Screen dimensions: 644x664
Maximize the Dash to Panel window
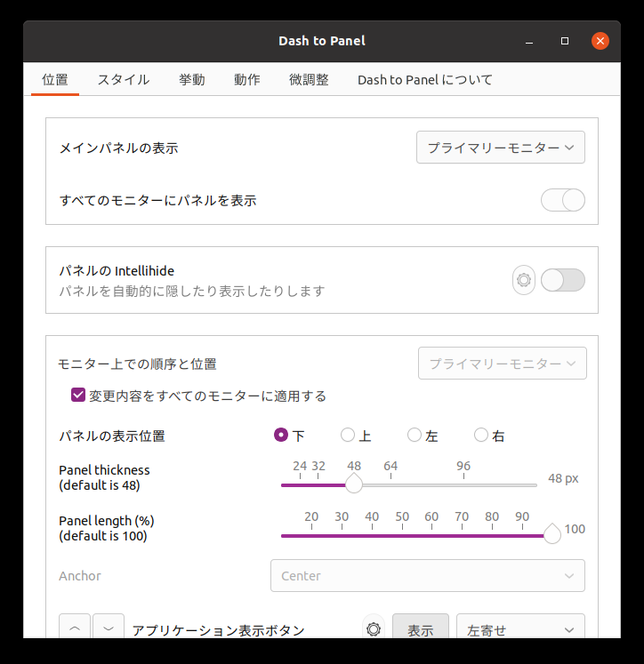[565, 41]
